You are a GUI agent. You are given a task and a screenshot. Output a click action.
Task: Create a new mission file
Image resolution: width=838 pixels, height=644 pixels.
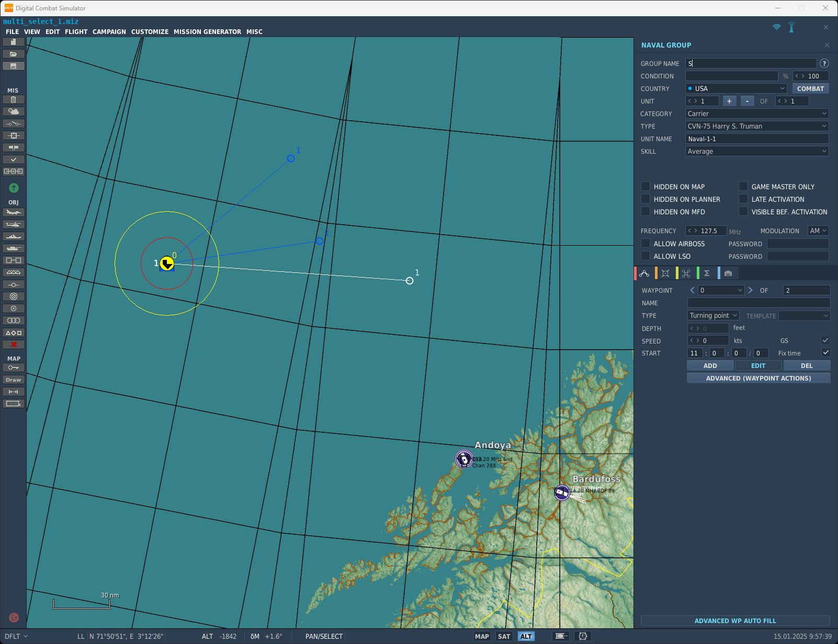(14, 42)
